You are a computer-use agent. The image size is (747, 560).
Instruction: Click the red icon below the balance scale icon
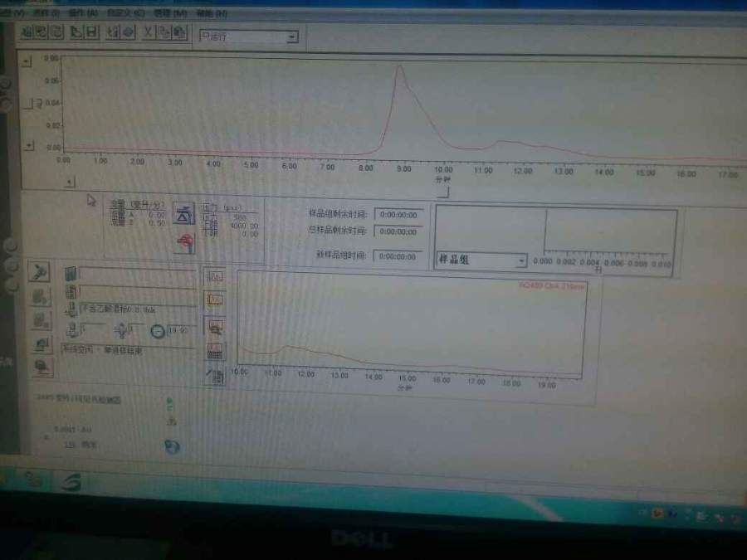185,243
